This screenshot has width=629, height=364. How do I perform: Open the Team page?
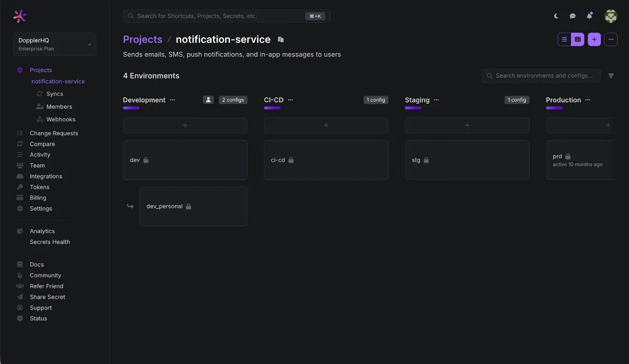click(37, 166)
